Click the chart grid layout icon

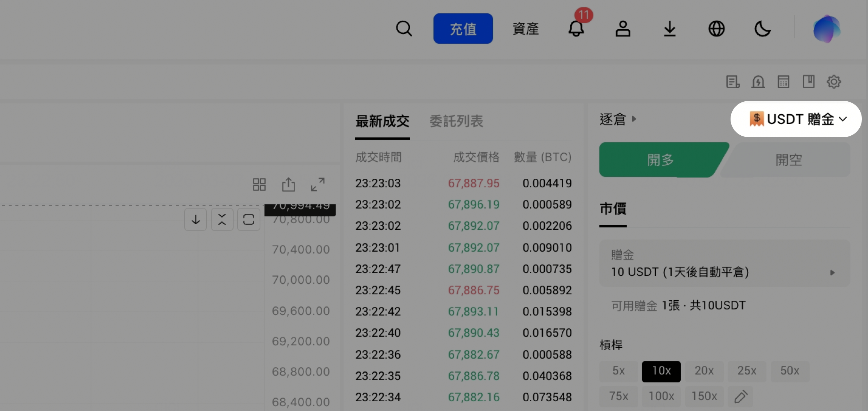coord(259,185)
